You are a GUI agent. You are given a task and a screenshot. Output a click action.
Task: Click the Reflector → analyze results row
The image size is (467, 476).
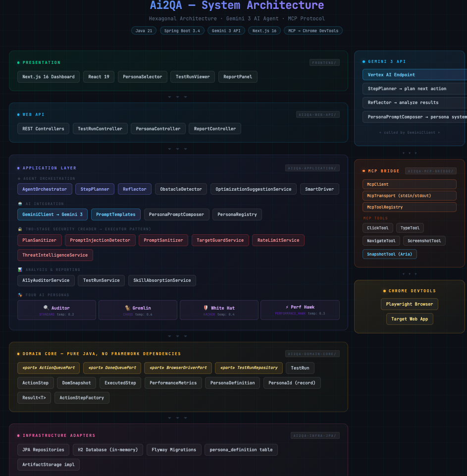pos(415,103)
